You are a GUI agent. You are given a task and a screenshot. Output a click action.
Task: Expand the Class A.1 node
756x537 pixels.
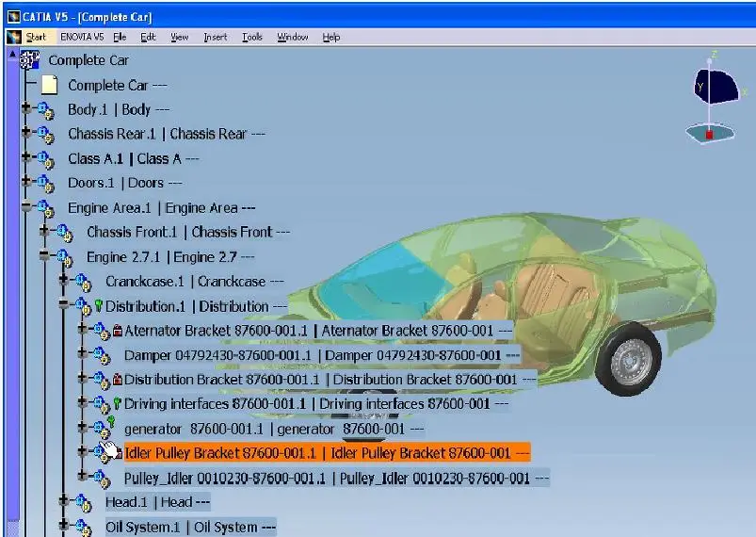coord(26,156)
